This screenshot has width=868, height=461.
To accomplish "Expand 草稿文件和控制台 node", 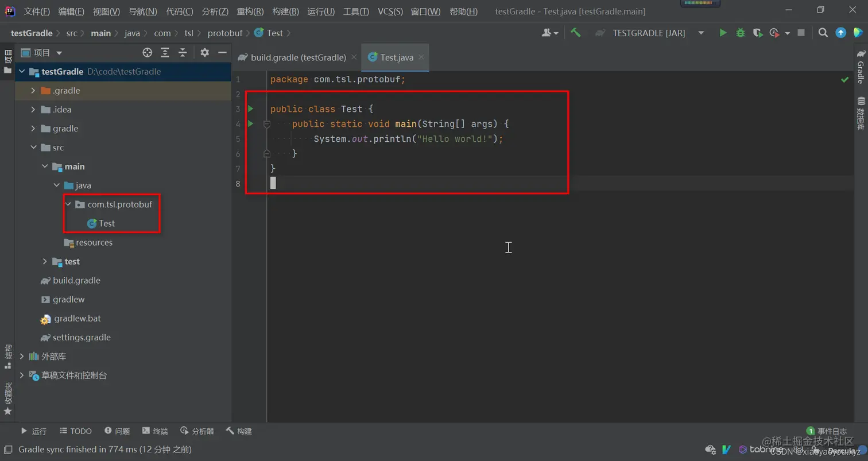I will coord(22,375).
